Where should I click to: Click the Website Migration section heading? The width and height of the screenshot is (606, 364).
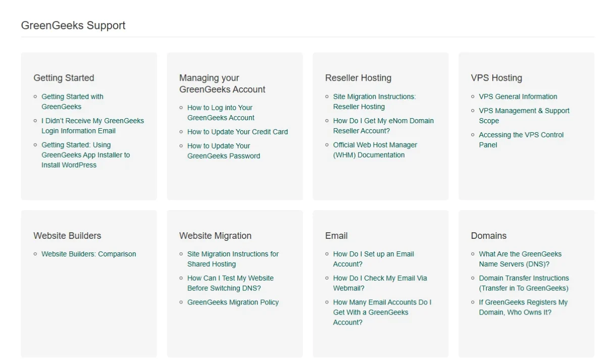(215, 236)
